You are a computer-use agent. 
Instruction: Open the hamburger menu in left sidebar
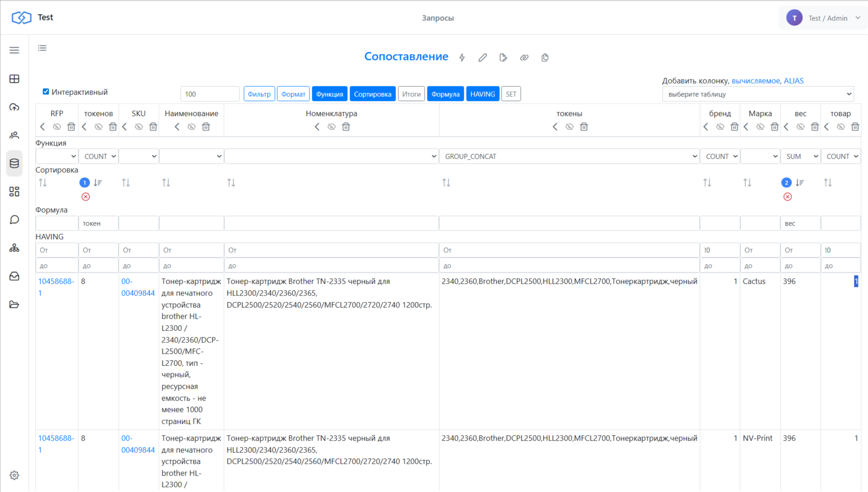click(15, 50)
